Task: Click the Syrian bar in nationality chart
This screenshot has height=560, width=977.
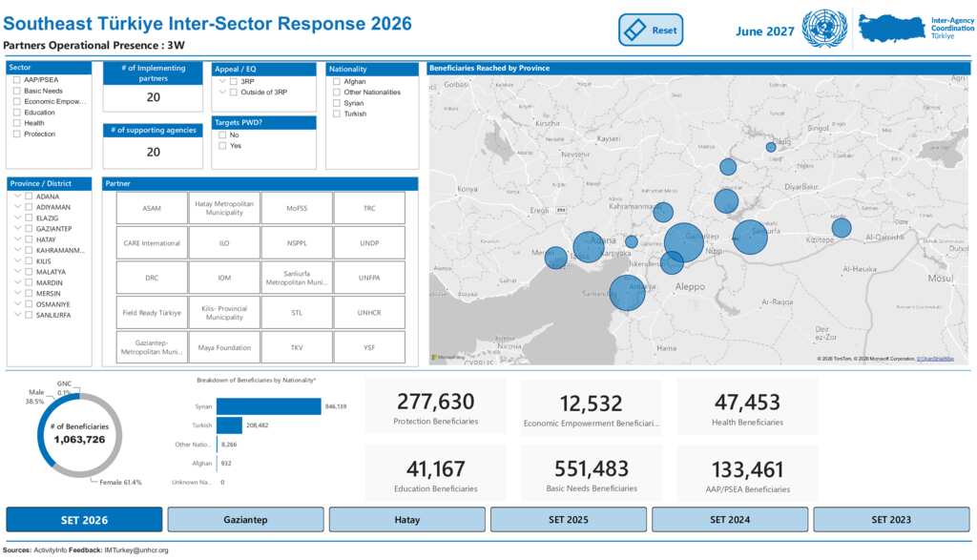Action: click(x=268, y=406)
